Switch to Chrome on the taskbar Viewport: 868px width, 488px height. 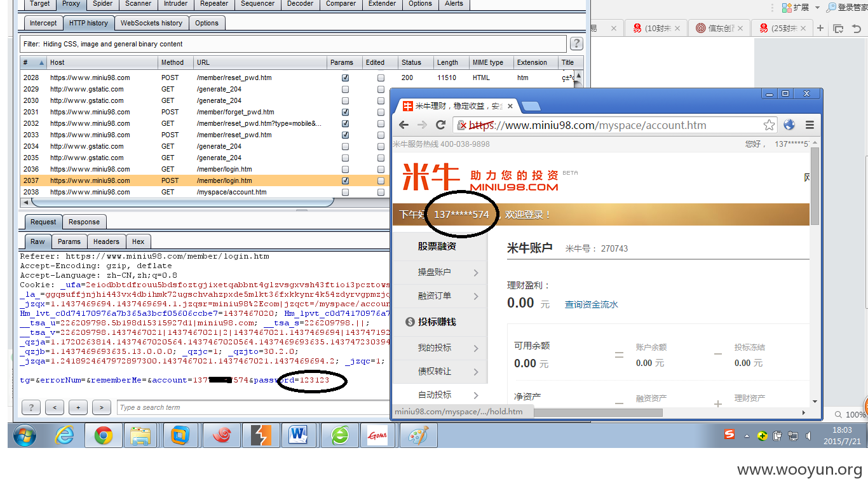(104, 435)
